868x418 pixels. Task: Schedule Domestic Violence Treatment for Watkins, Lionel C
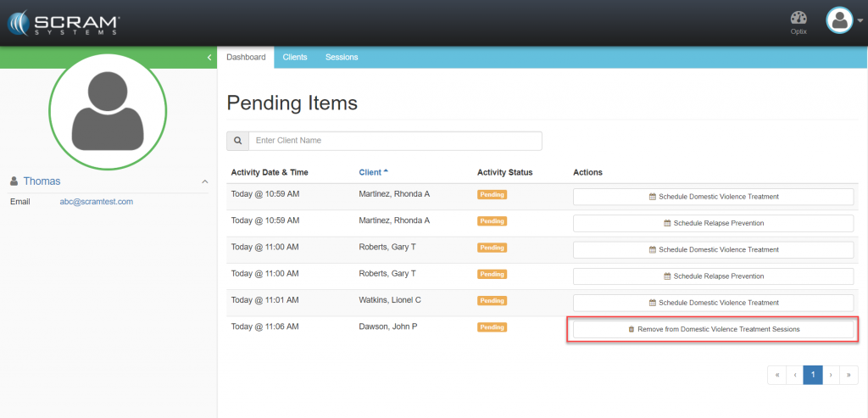tap(713, 303)
